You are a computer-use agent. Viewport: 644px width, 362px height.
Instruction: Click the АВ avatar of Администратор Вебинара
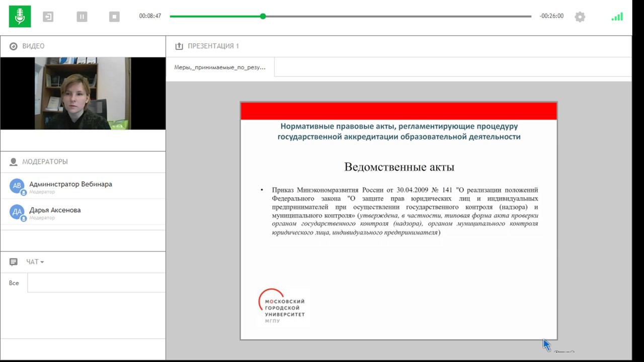[17, 186]
